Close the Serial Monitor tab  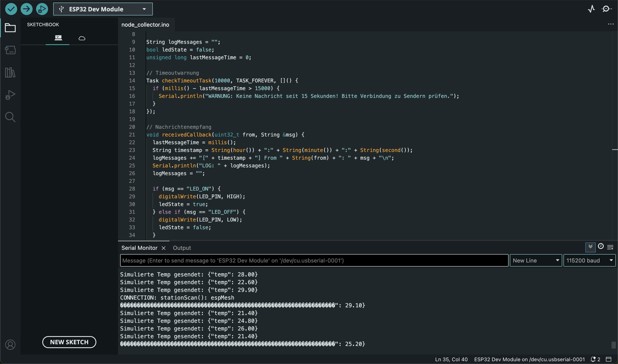pyautogui.click(x=164, y=248)
